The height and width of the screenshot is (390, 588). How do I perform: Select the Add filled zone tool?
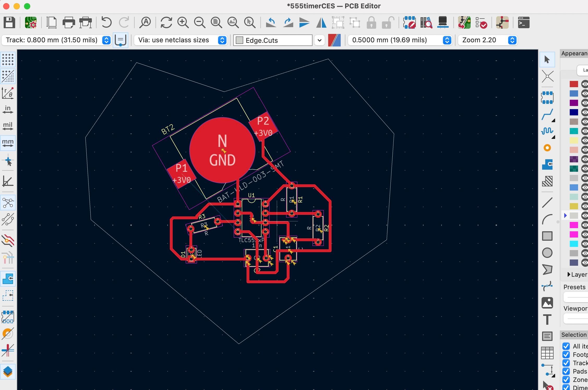pos(547,164)
